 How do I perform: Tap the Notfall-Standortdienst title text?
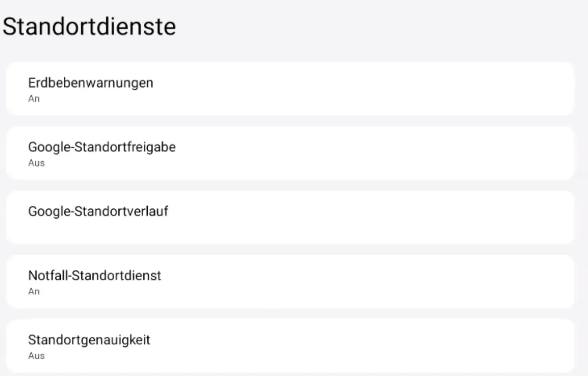pyautogui.click(x=95, y=276)
